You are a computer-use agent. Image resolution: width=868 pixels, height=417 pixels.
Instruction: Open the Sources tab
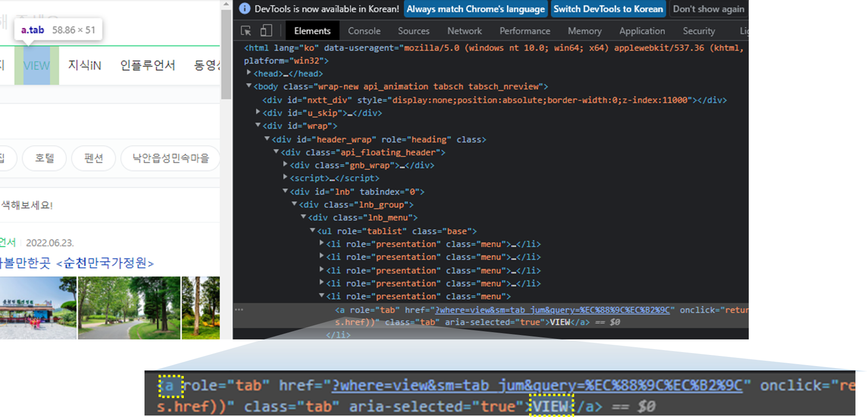[x=414, y=31]
